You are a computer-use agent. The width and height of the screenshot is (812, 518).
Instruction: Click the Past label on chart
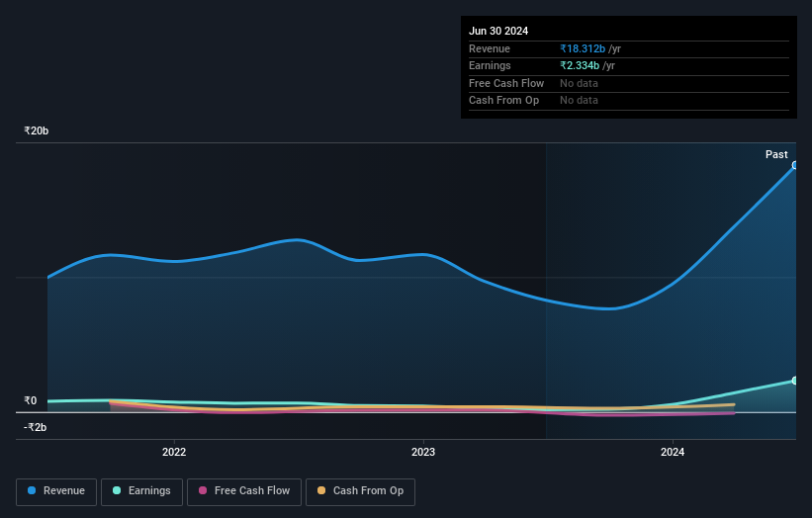(776, 154)
